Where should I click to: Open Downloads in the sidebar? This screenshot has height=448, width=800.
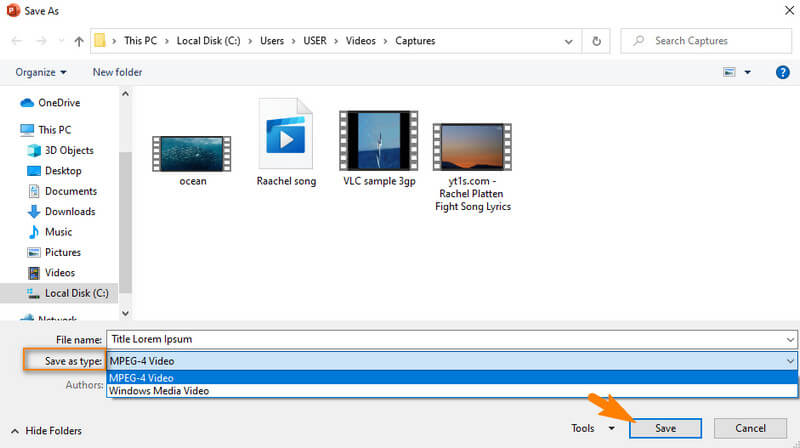[x=61, y=212]
